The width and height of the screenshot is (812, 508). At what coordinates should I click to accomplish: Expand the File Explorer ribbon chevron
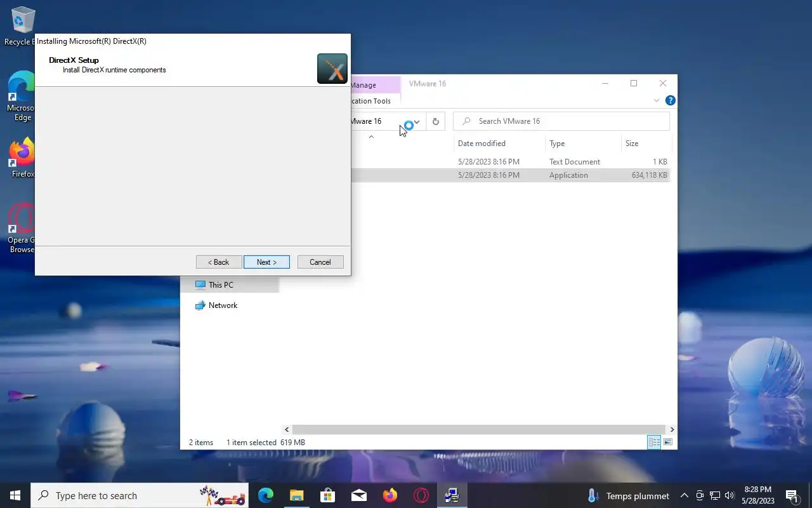click(x=656, y=100)
